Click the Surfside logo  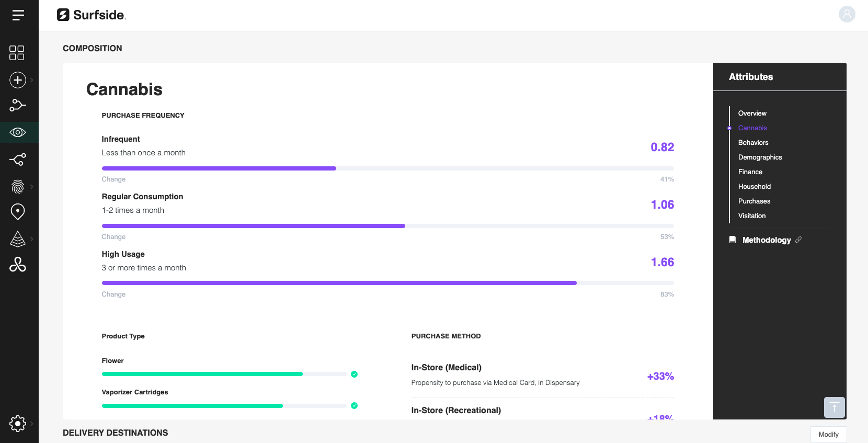coord(92,15)
